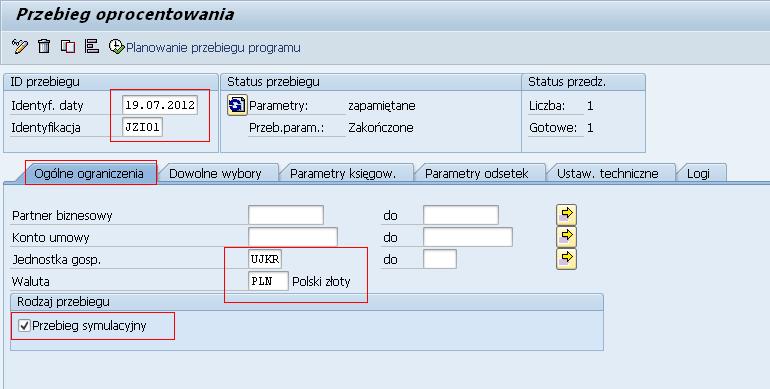770x389 pixels.
Task: Click the 'Polski złoty' currency description
Action: point(321,282)
